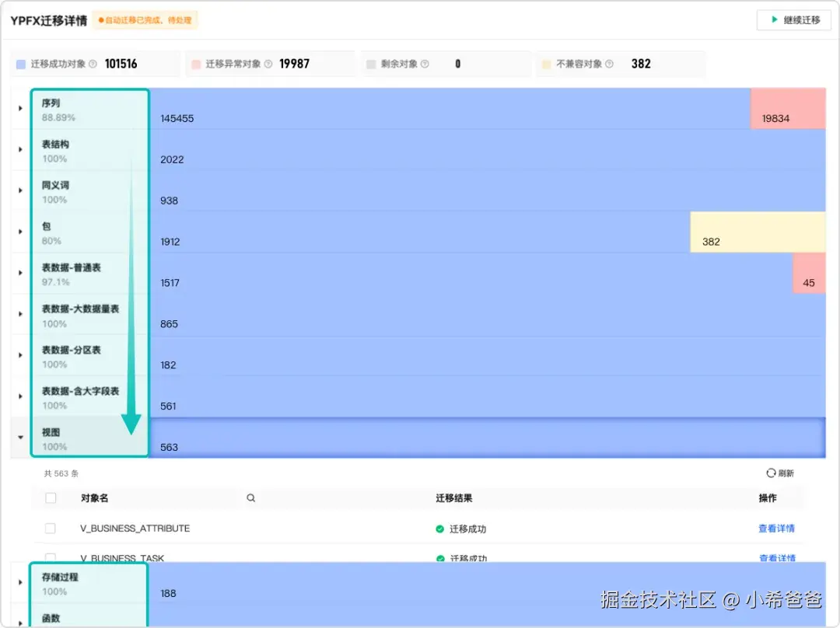Check the V_BUSINESS_ATTRIBUTE row checkbox
The width and height of the screenshot is (840, 628).
tap(51, 529)
